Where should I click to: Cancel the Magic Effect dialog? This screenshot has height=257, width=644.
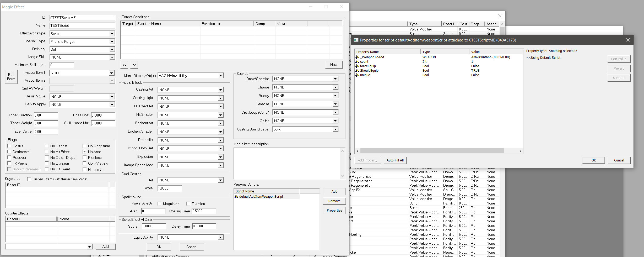coord(192,247)
